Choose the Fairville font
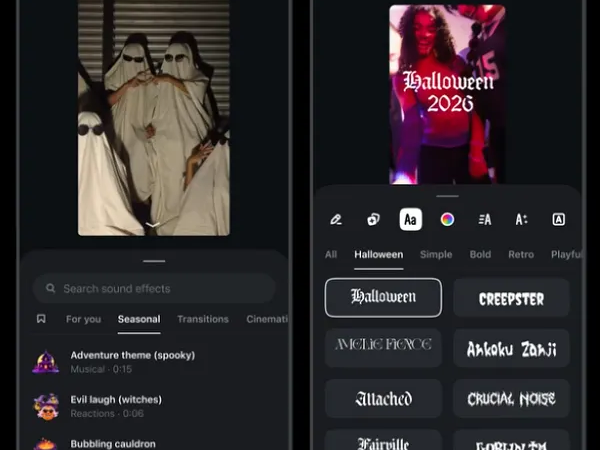This screenshot has height=450, width=600. (383, 440)
